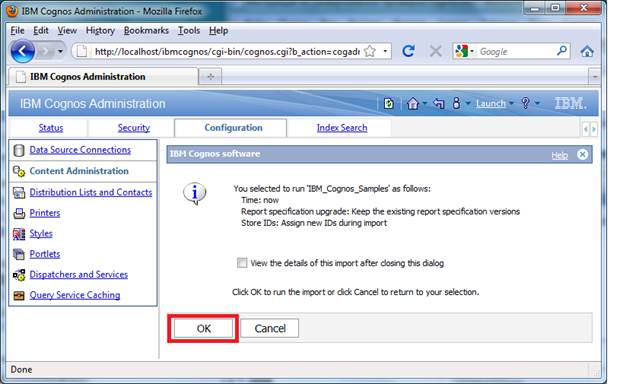This screenshot has width=623, height=384.
Task: Open Distribution Lists and Contacts link
Action: (x=91, y=192)
